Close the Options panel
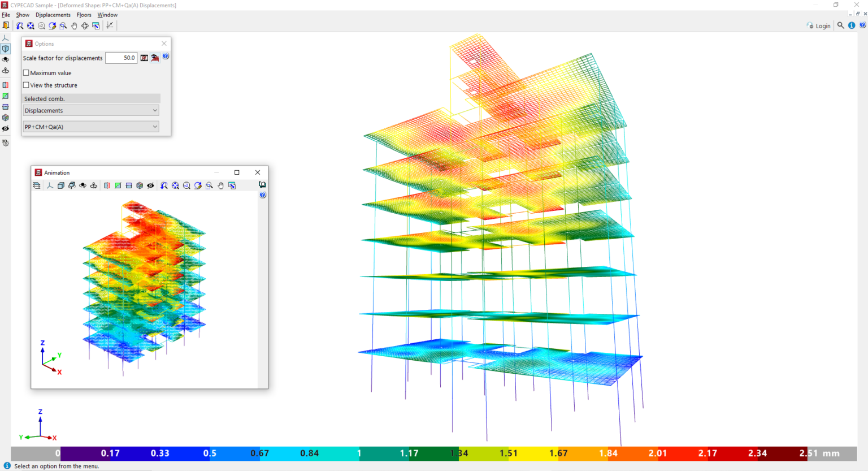868x471 pixels. point(164,44)
